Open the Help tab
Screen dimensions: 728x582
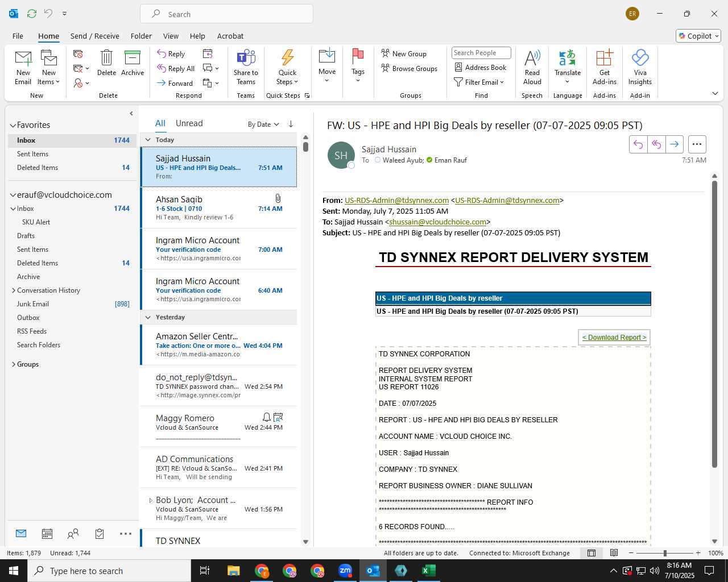click(197, 36)
